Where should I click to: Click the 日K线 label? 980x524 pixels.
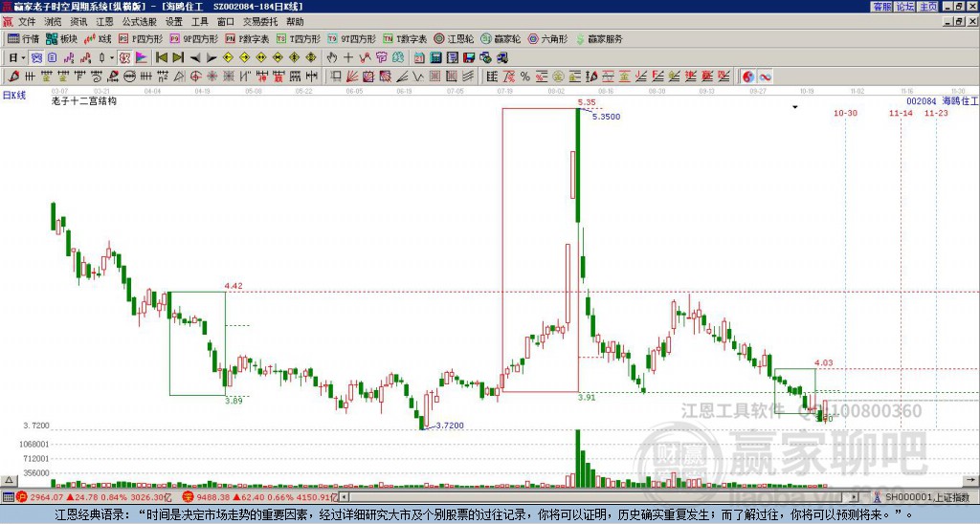[x=13, y=96]
